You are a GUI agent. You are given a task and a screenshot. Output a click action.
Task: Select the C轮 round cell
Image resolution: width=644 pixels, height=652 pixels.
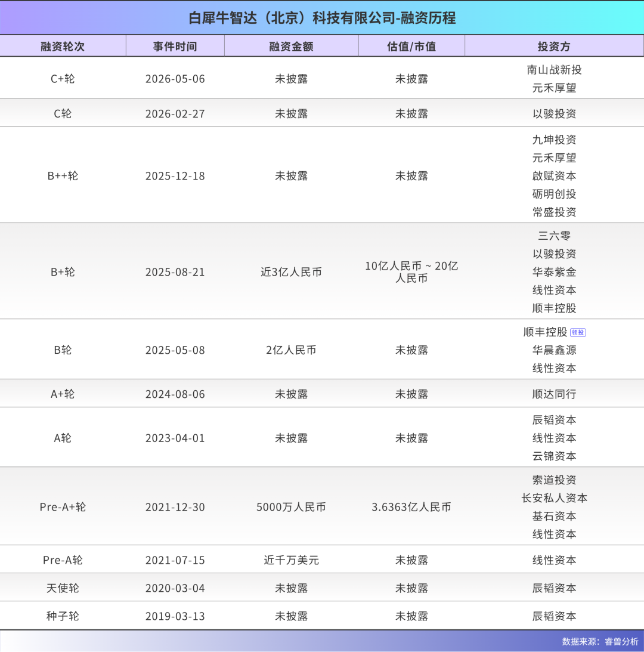(x=63, y=113)
